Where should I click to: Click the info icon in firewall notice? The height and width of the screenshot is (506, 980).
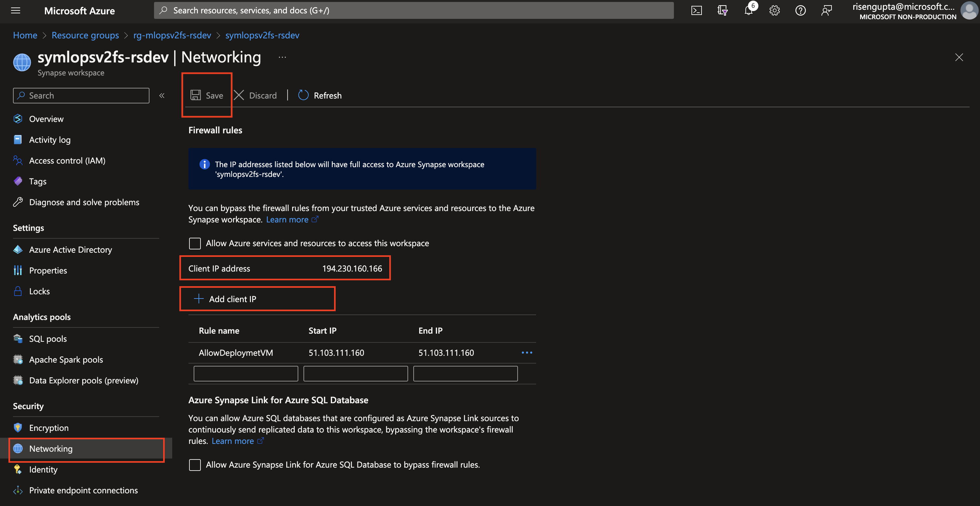point(204,165)
